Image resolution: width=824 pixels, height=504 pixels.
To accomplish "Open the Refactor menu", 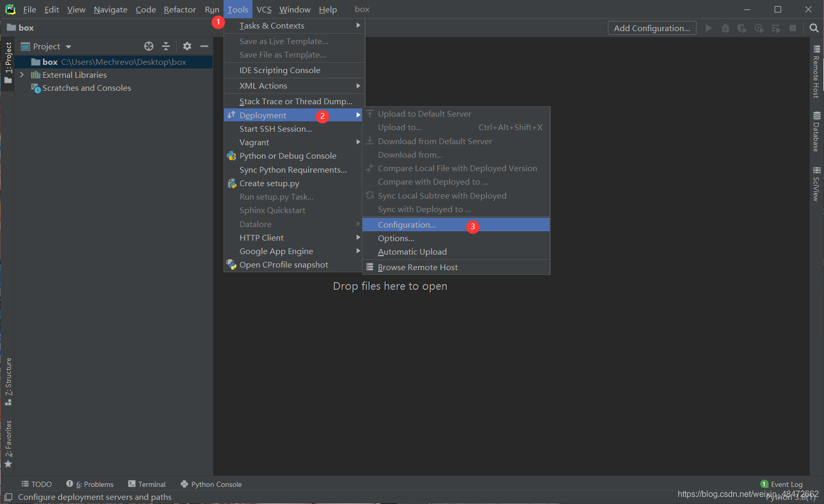I will click(180, 9).
